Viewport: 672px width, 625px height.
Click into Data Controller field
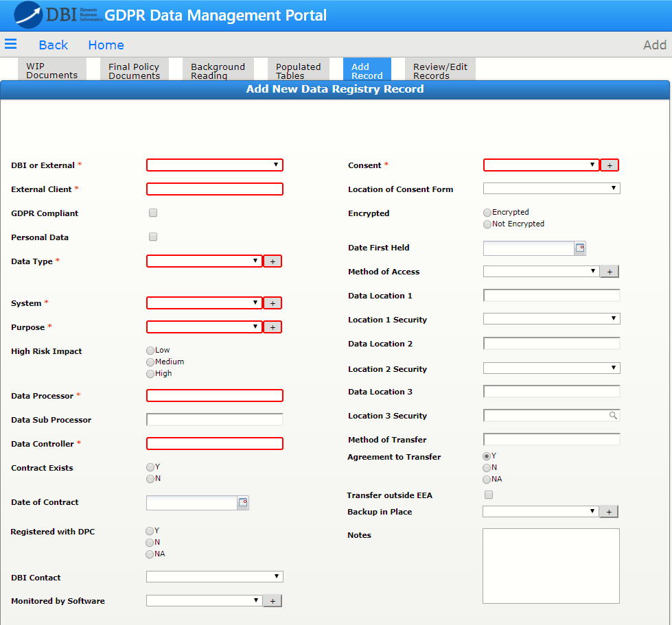point(215,443)
